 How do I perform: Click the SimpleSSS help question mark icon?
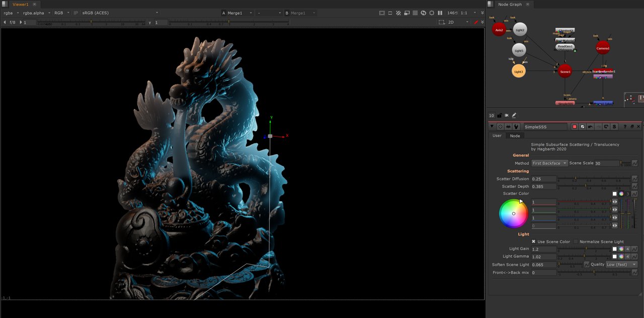click(x=625, y=127)
